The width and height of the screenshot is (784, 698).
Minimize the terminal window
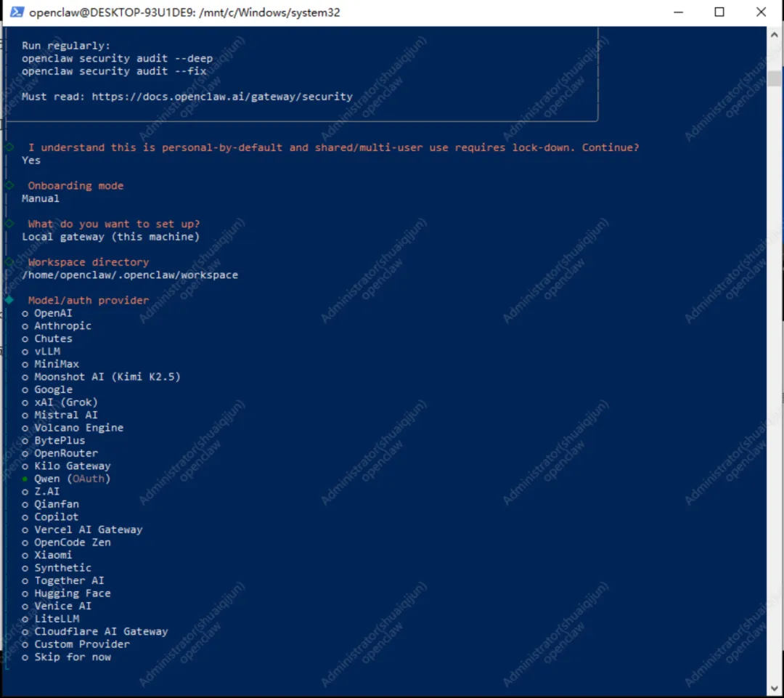(678, 12)
